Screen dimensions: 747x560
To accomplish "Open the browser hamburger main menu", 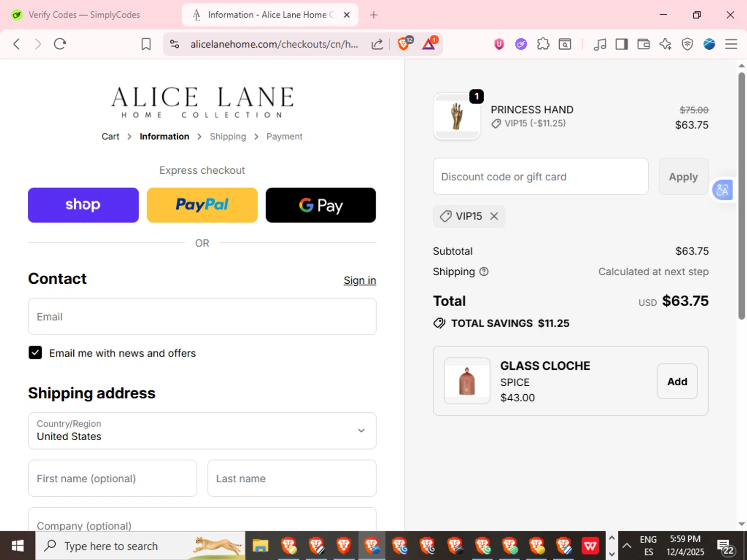I will pos(731,44).
